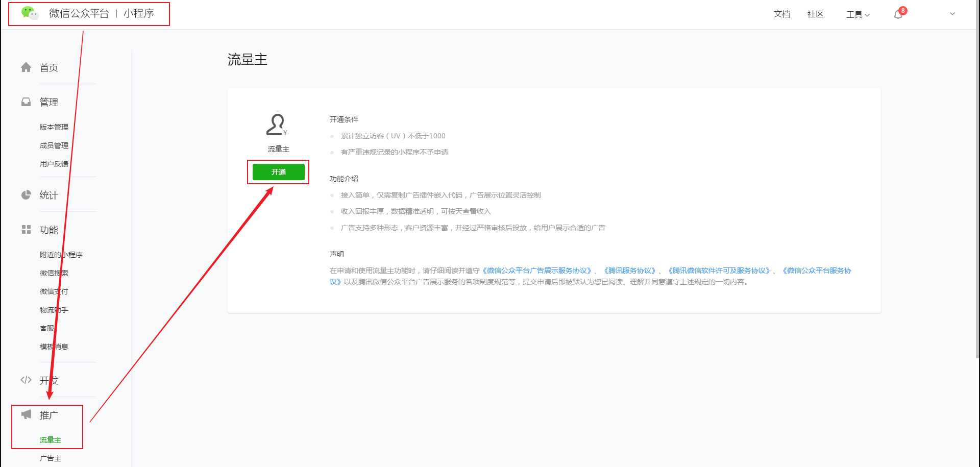Click the 推广 megaphone icon
This screenshot has height=467, width=980.
pyautogui.click(x=26, y=414)
